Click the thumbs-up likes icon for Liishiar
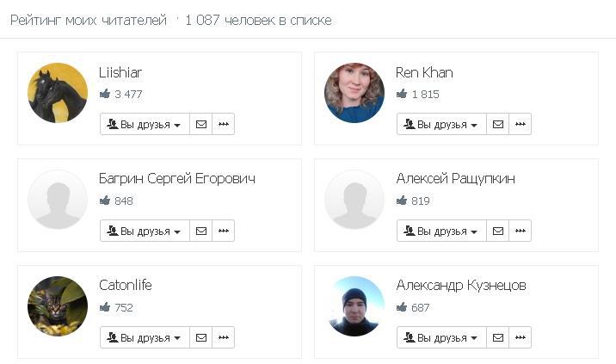Image resolution: width=616 pixels, height=364 pixels. (105, 94)
